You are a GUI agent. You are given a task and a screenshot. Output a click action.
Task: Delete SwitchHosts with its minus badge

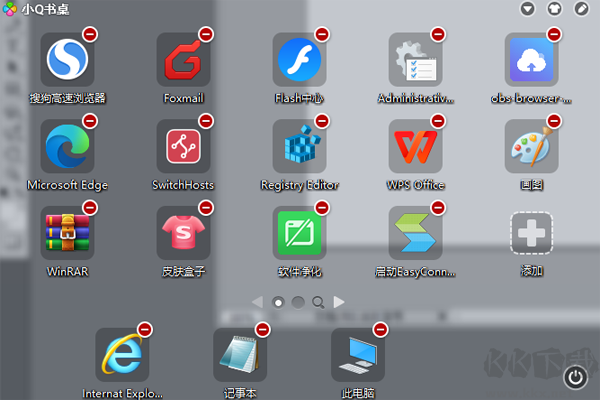tap(206, 121)
